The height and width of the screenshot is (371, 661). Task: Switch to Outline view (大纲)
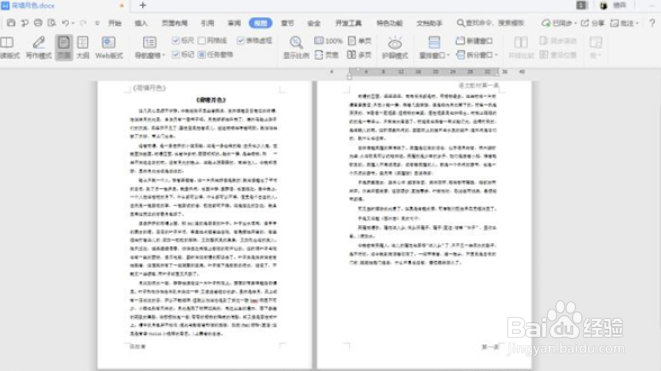pyautogui.click(x=83, y=48)
